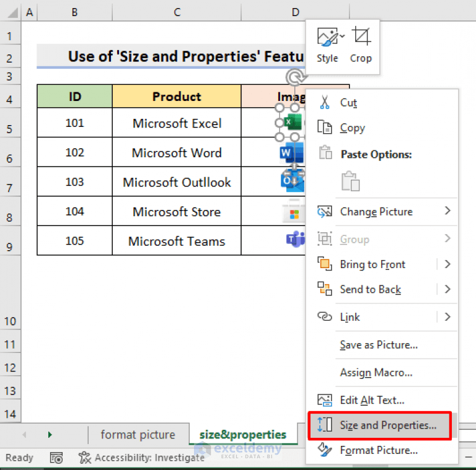Expand the Link submenu arrow
Screen dimensions: 476x470
(x=447, y=317)
